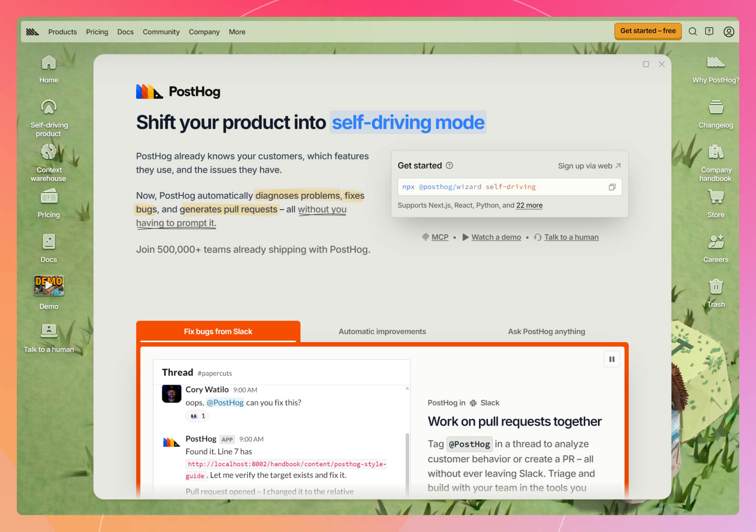Copy the npx wizard command

pyautogui.click(x=612, y=187)
